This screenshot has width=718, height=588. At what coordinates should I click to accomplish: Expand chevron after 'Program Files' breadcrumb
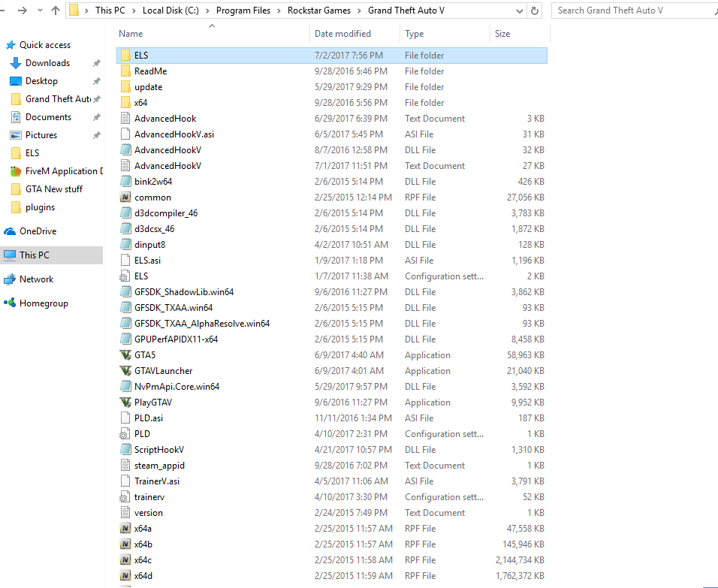pos(279,11)
